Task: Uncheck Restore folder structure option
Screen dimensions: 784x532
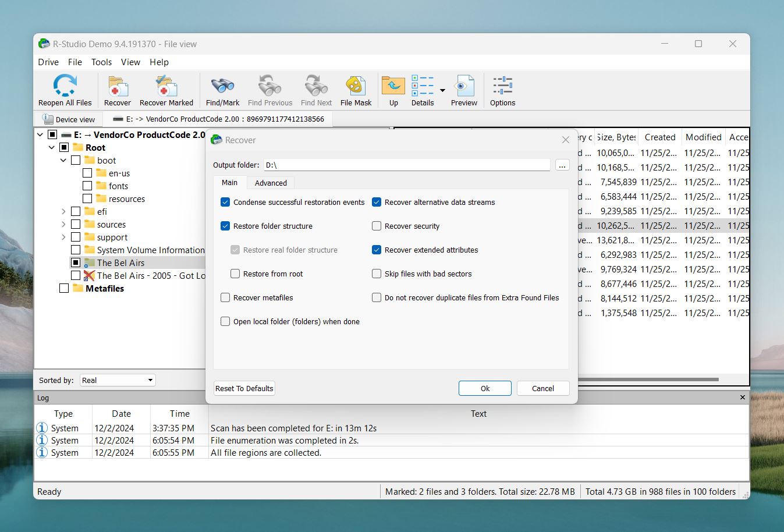Action: [225, 226]
